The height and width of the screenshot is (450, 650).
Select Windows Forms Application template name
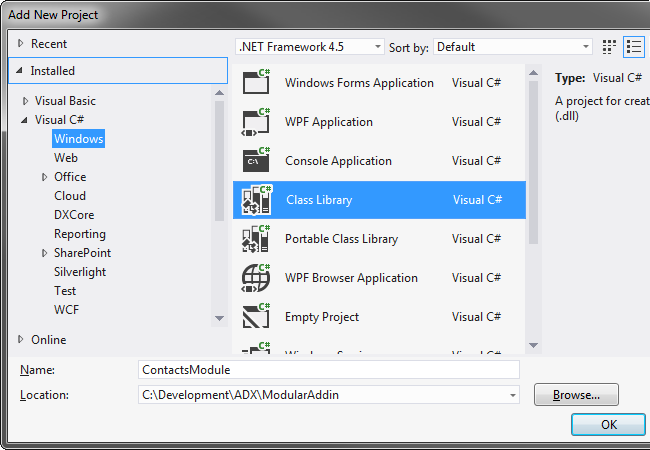359,83
